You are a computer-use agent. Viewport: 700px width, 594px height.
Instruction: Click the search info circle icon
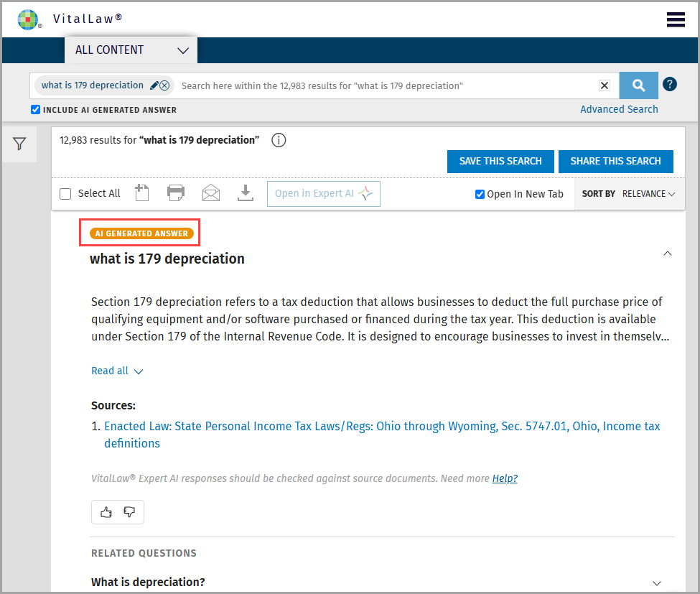[279, 140]
